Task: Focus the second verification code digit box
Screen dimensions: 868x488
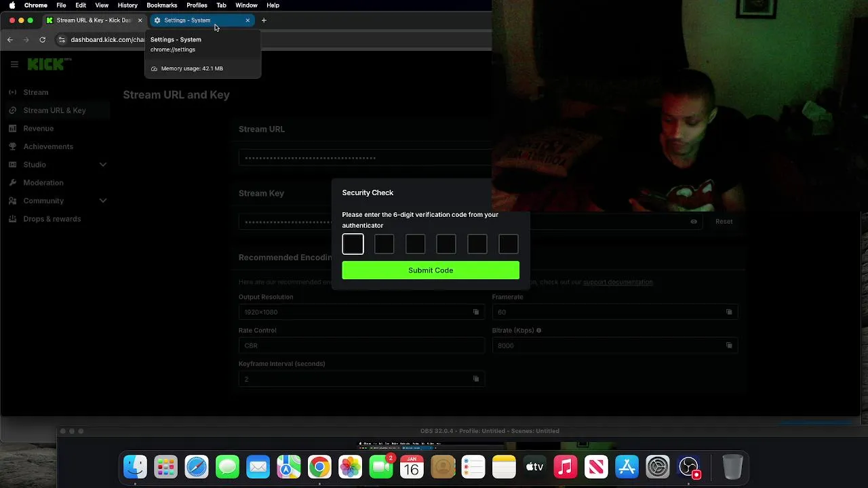Action: tap(384, 244)
